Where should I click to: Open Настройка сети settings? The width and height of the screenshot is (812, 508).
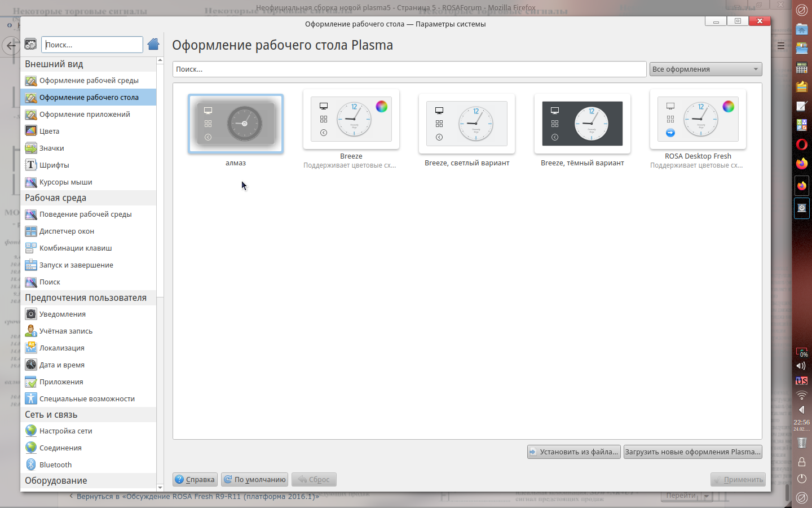point(89,431)
